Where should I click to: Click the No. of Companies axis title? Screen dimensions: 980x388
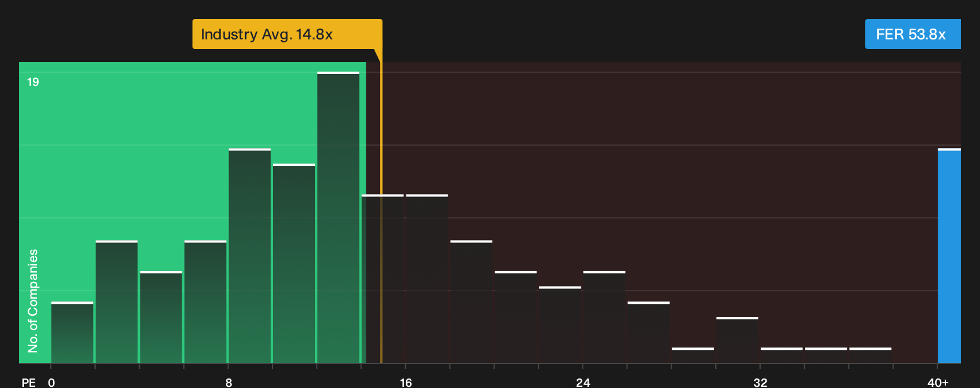pyautogui.click(x=33, y=301)
